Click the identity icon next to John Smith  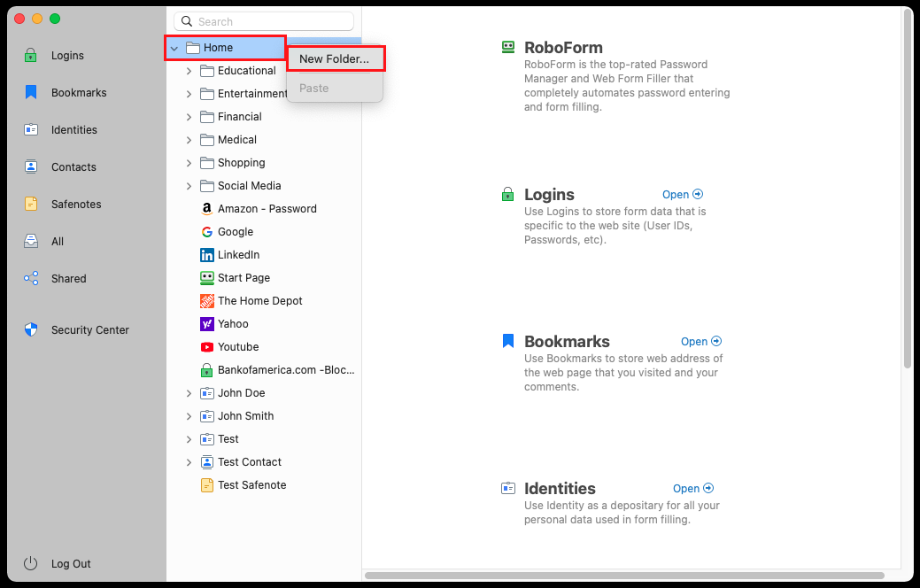tap(206, 416)
